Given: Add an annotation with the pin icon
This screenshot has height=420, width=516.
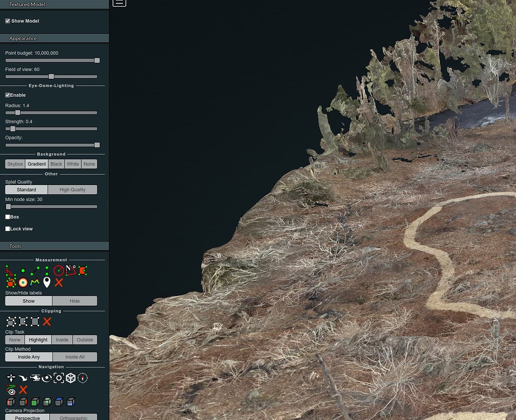Looking at the screenshot, I should coord(47,282).
